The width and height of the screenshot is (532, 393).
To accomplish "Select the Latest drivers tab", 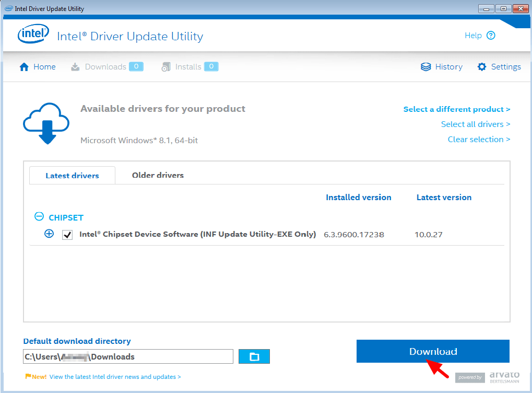I will [72, 176].
